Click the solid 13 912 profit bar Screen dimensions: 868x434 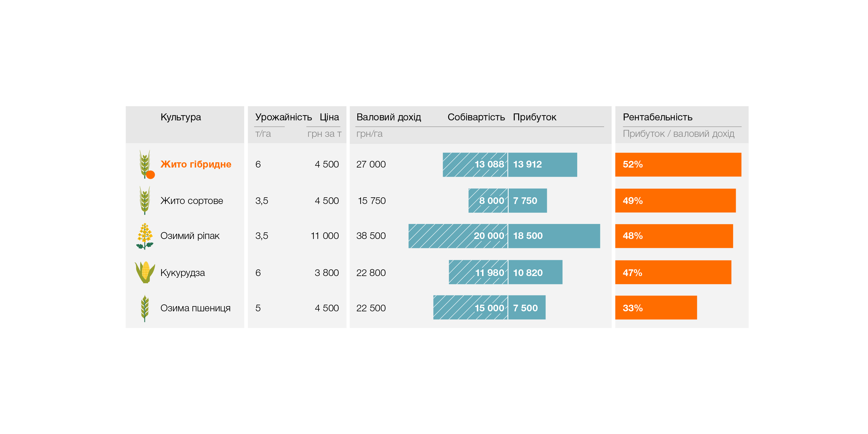click(542, 164)
